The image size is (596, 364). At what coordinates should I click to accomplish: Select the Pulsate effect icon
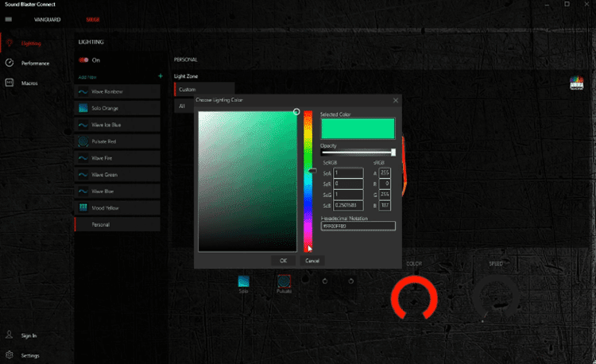tap(284, 281)
